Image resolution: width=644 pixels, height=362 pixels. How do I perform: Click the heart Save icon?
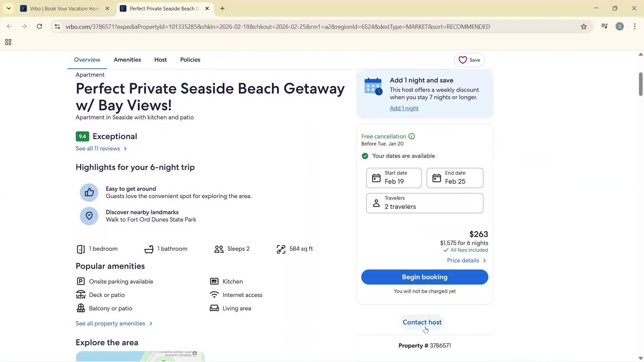pos(463,60)
